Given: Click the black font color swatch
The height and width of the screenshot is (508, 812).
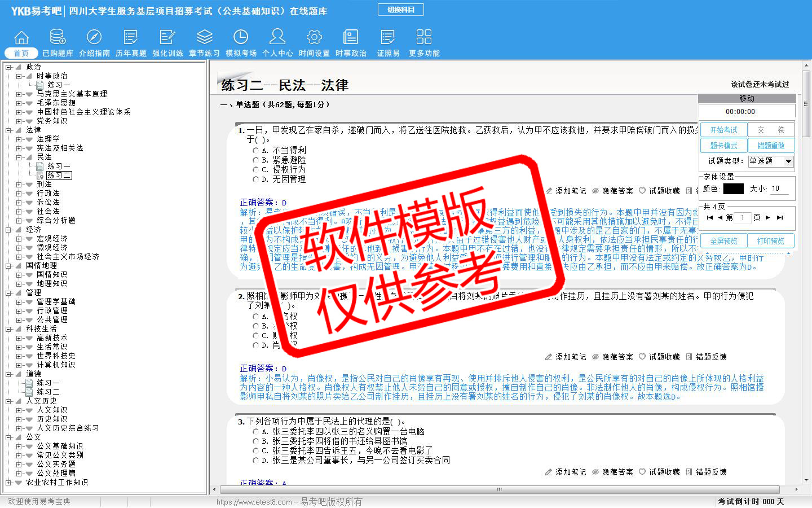Looking at the screenshot, I should pos(733,189).
